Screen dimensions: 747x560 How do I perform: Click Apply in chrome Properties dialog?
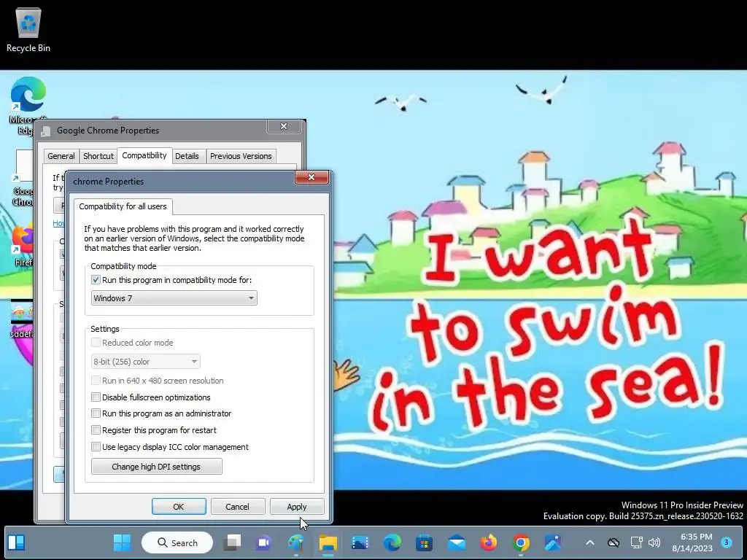[x=297, y=507]
